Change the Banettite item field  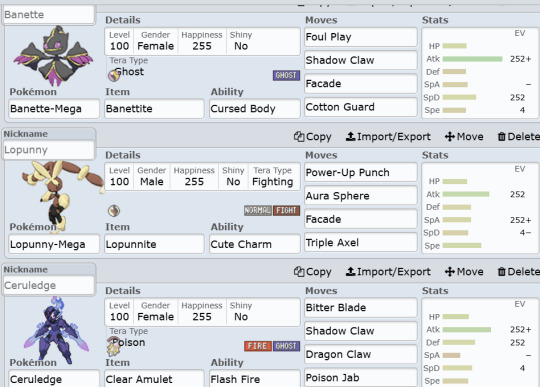(154, 109)
